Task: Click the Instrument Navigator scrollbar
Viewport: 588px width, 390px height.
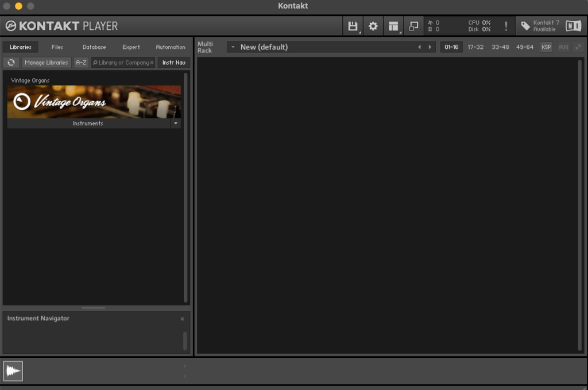Action: [185, 341]
